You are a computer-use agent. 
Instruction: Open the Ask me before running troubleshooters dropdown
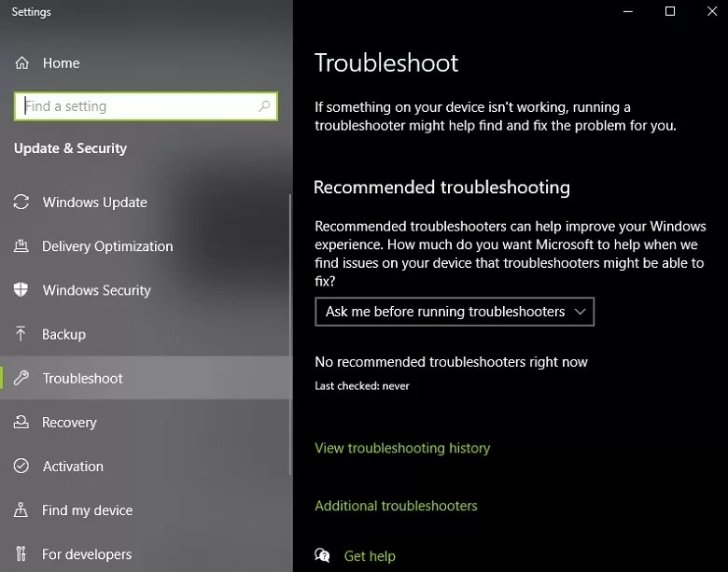tap(455, 312)
